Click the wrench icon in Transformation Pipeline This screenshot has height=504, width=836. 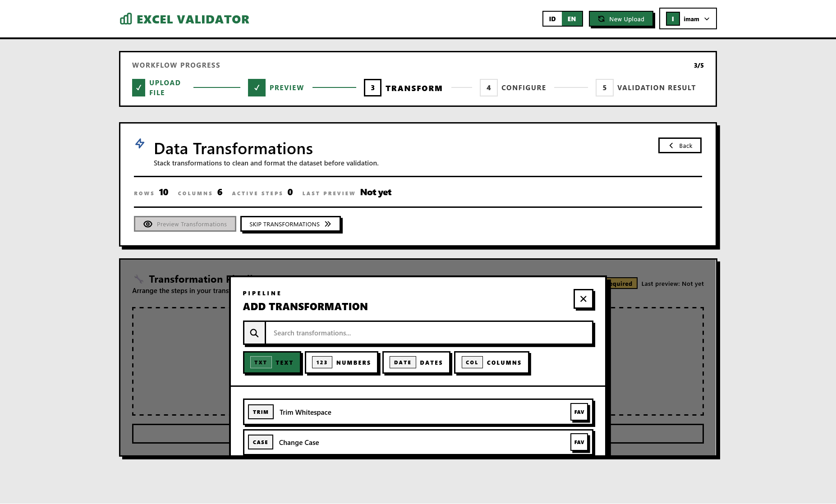coord(139,279)
